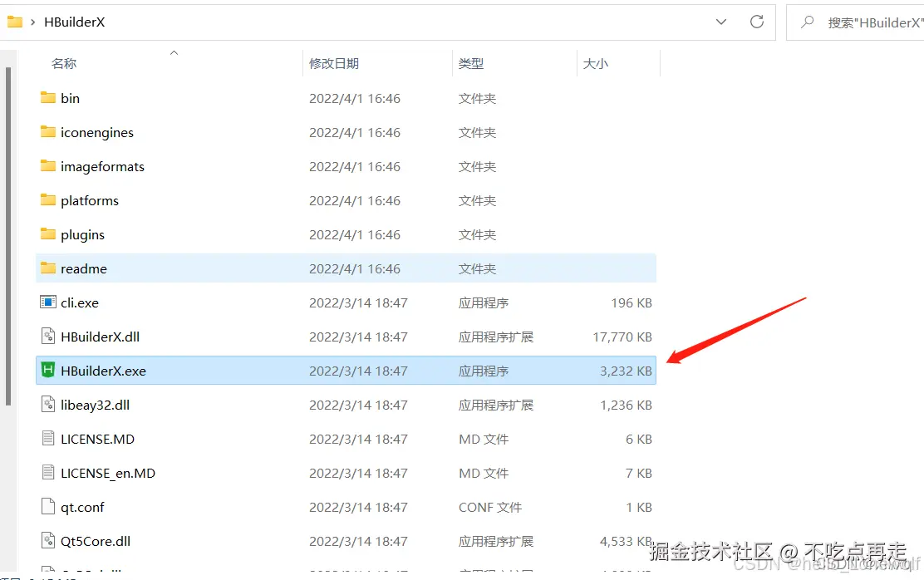Image resolution: width=924 pixels, height=580 pixels.
Task: Select the readme folder name
Action: [84, 268]
